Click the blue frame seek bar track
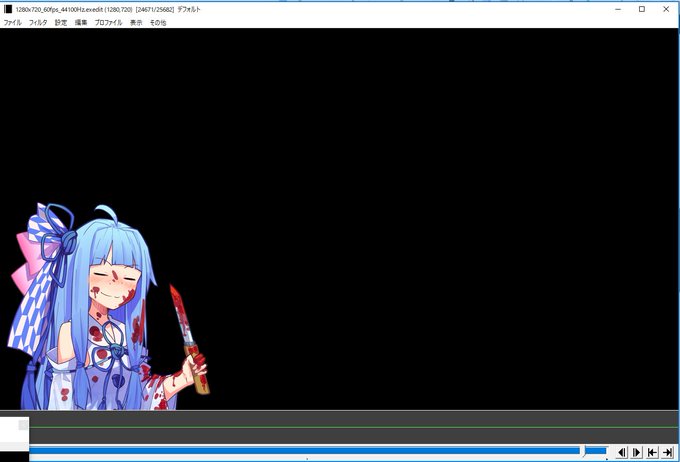 [318, 451]
